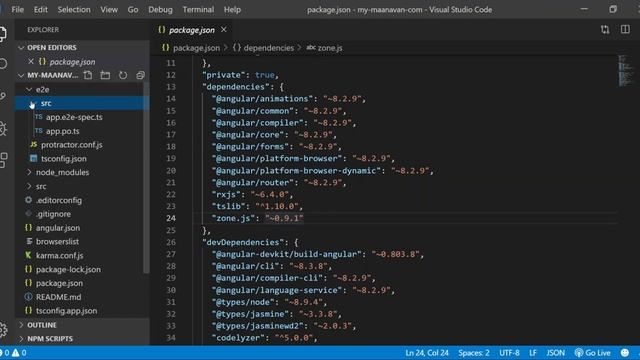Open the Search activity bar icon
Image resolution: width=640 pixels, height=360 pixels.
click(x=3, y=64)
